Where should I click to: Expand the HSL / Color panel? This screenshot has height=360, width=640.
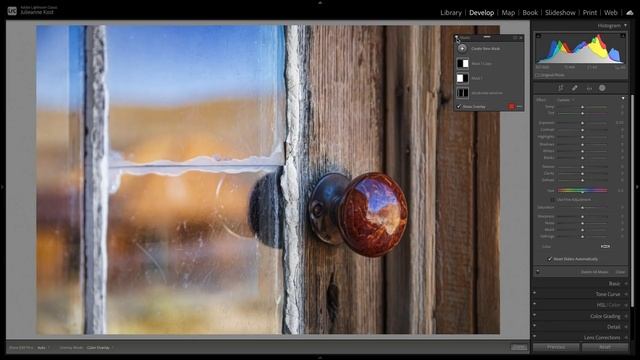pos(608,305)
